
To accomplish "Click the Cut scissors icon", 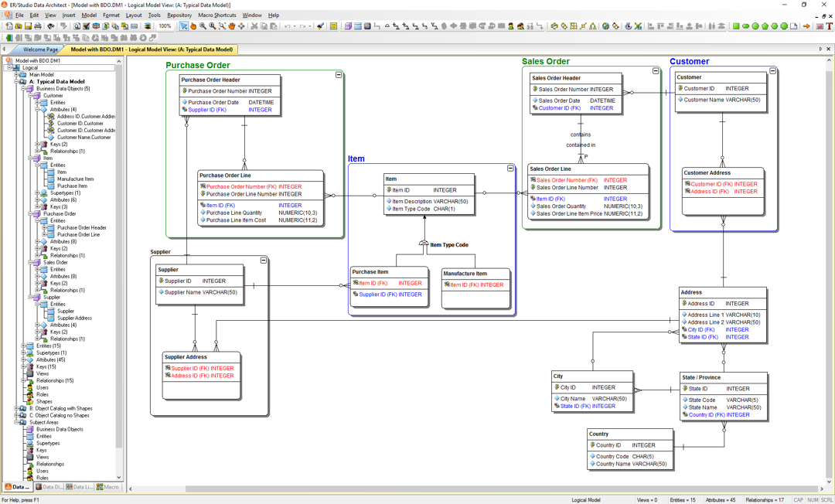I will tap(254, 26).
